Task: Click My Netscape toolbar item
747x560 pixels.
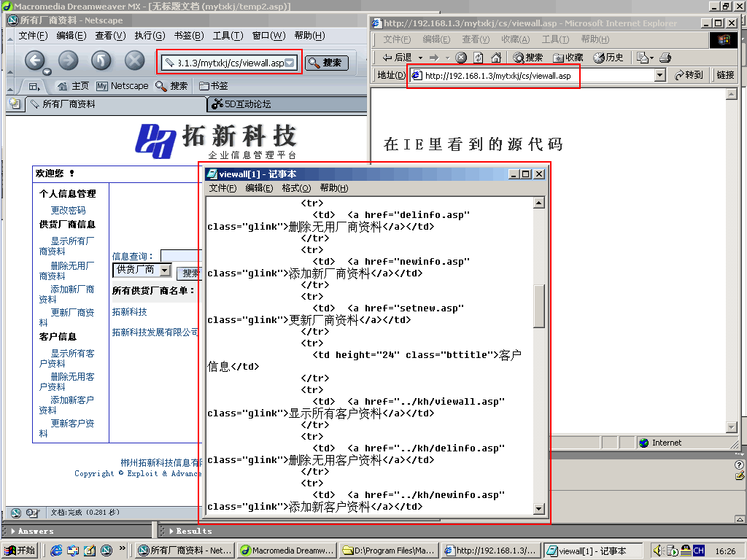Action: pyautogui.click(x=123, y=86)
